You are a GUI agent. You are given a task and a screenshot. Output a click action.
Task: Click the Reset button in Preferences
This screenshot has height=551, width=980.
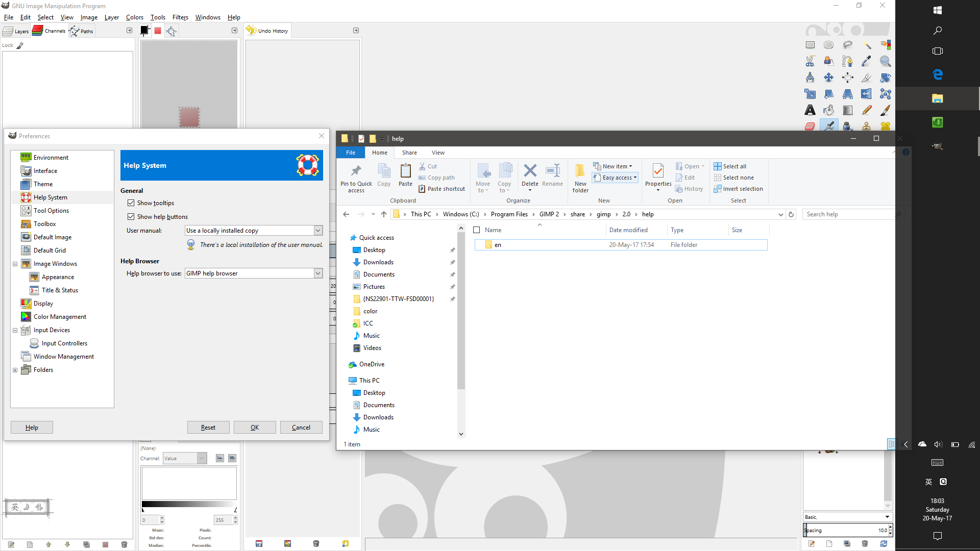coord(208,428)
